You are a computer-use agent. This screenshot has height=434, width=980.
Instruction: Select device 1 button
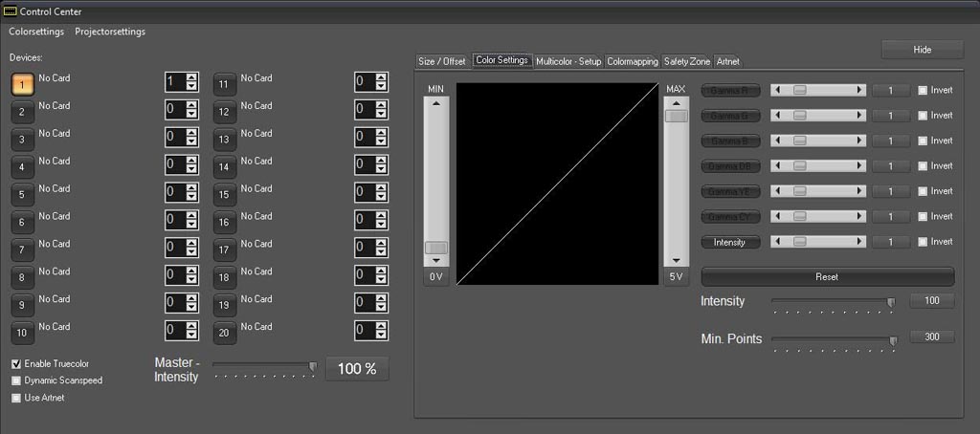tap(23, 84)
